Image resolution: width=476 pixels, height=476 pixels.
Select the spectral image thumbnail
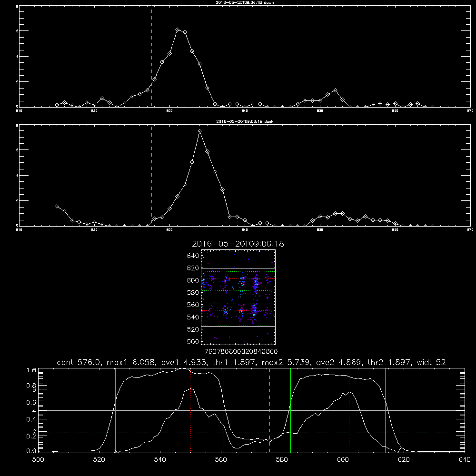(238, 297)
